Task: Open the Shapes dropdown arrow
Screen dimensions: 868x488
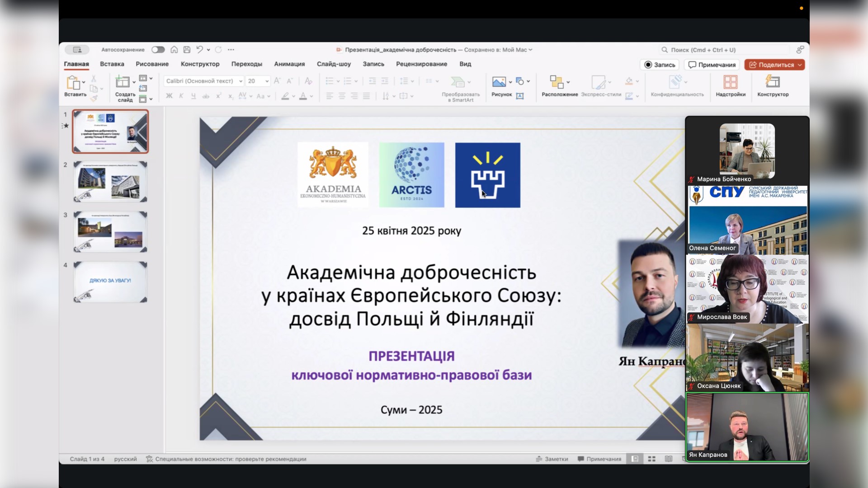Action: 528,82
